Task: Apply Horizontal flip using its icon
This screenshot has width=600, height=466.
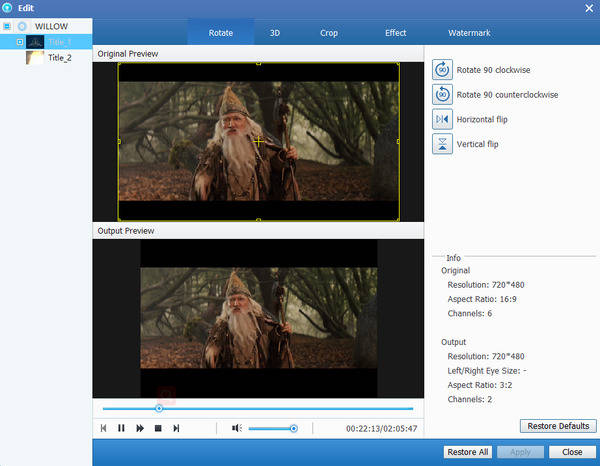Action: 442,119
